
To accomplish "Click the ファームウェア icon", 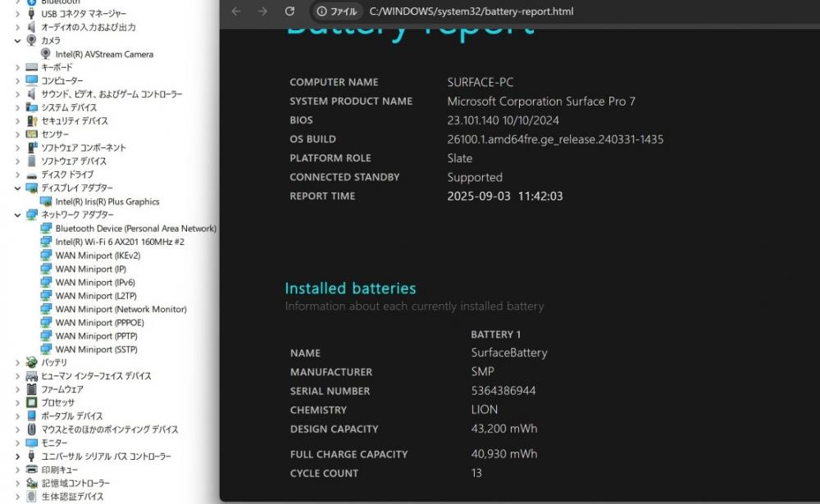I will pos(31,389).
